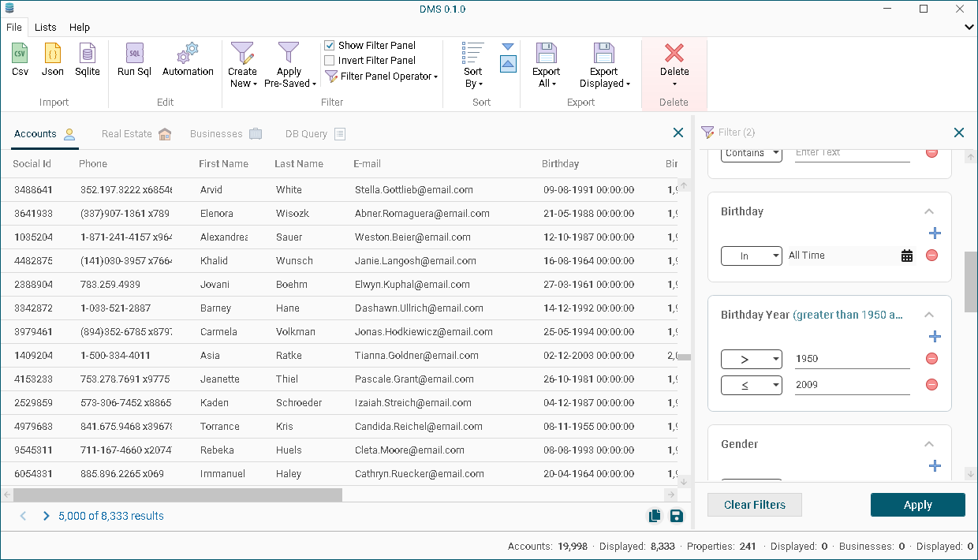Collapse the ribbon with the chevron
Viewport: 978px width, 560px height.
pos(969,27)
